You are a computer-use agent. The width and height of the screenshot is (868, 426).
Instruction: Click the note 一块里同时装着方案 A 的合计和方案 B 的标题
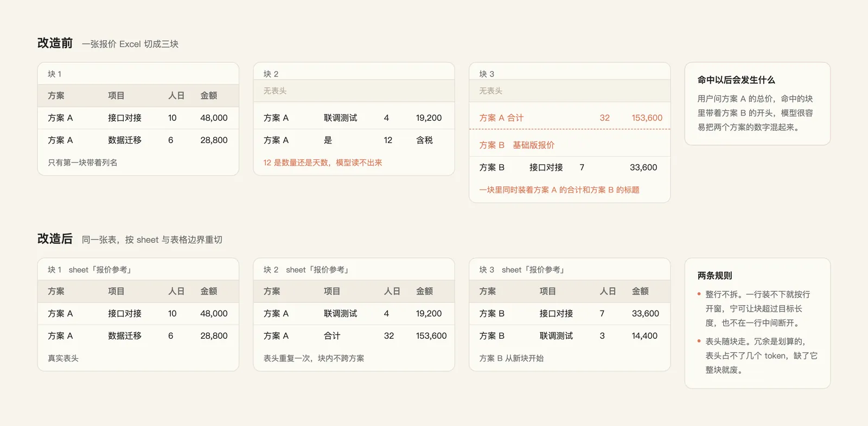click(559, 190)
